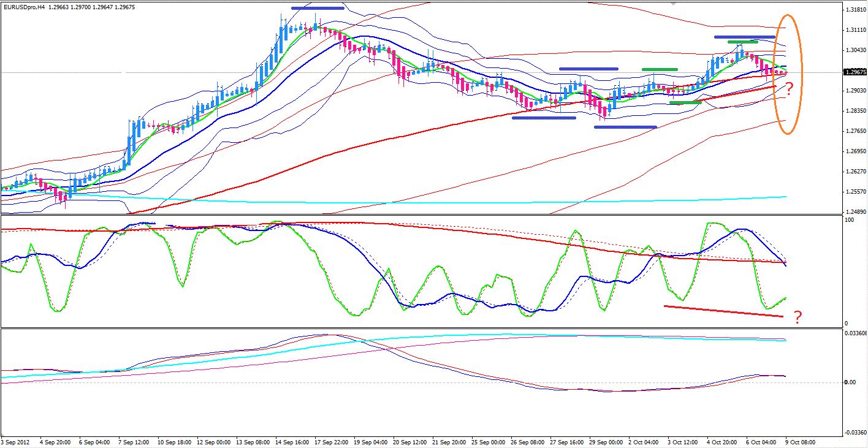
Task: Click the 1.25570 price scale label
Action: 855,191
